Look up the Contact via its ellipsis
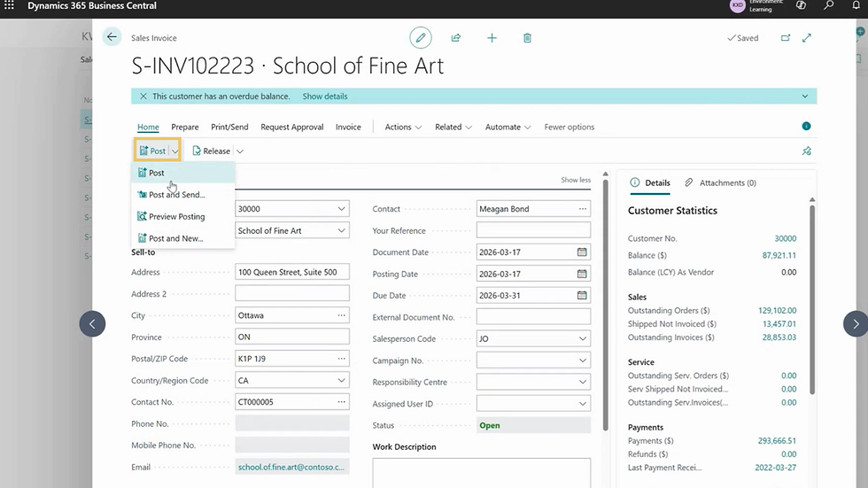The height and width of the screenshot is (488, 868). (583, 209)
